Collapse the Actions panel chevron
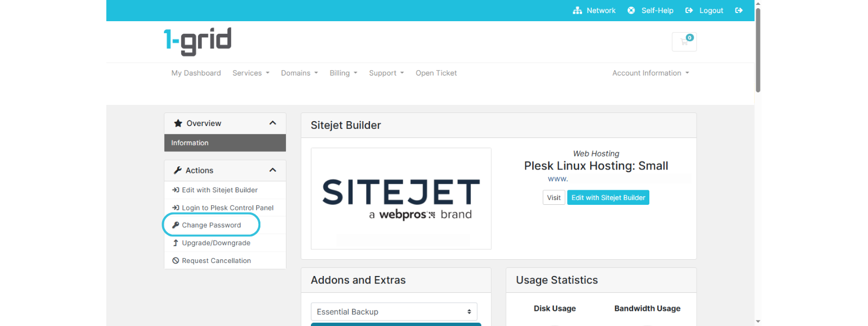The image size is (868, 326). click(x=273, y=171)
